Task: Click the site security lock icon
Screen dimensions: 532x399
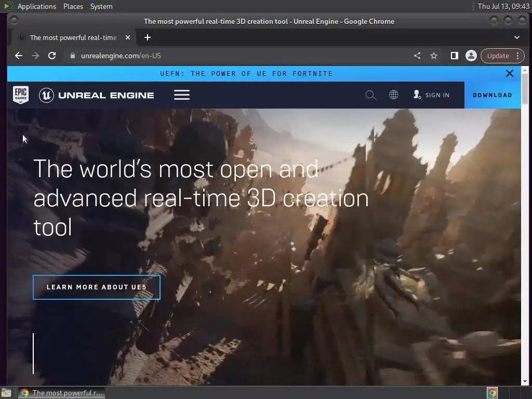Action: [72, 56]
